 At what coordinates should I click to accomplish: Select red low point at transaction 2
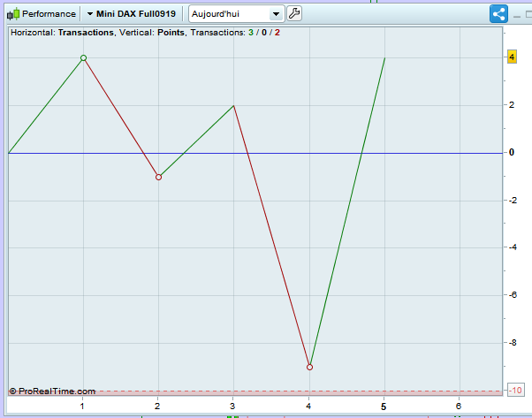click(158, 177)
